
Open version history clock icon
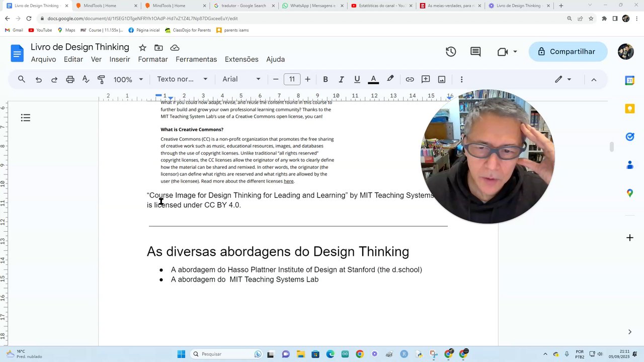[x=451, y=52]
